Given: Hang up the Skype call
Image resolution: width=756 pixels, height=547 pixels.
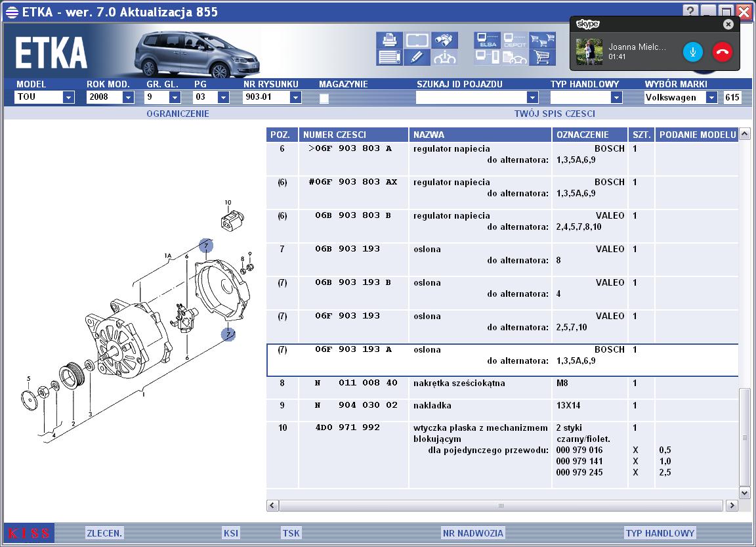Looking at the screenshot, I should [723, 52].
